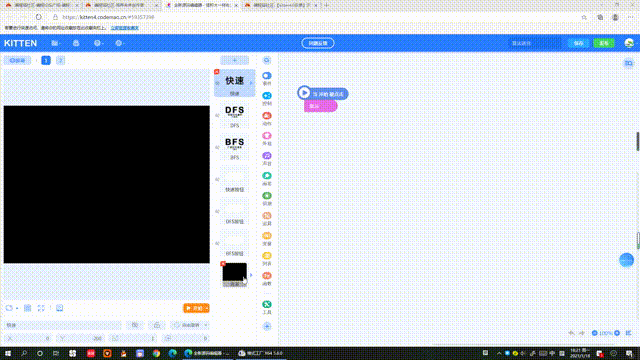
Task: Open the stage device selector dropdown
Action: 11,308
